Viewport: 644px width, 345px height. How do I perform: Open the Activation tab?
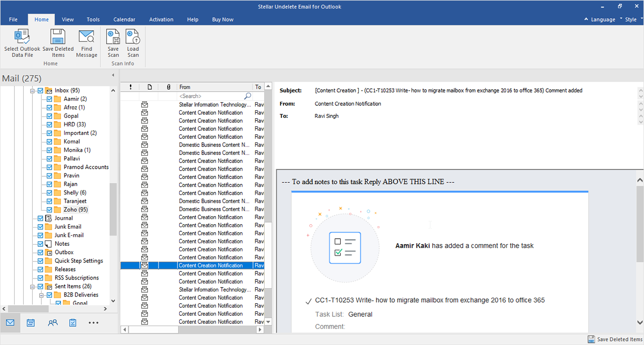click(x=161, y=20)
